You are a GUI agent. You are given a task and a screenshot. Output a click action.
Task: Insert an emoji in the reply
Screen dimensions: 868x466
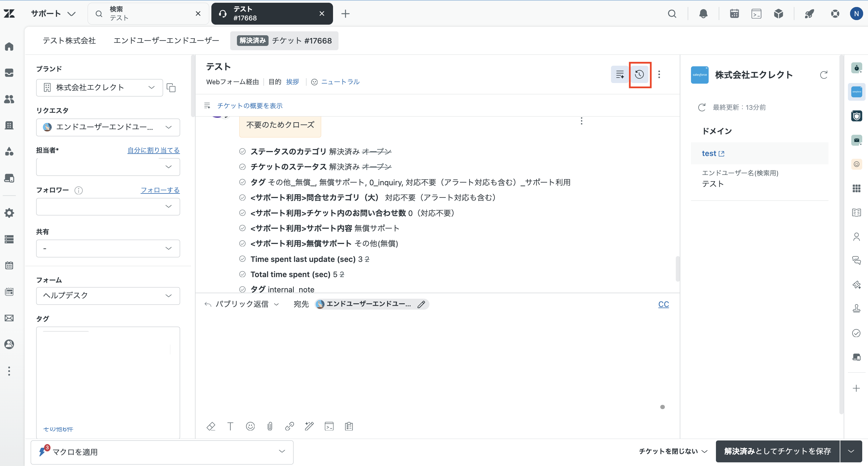[250, 426]
